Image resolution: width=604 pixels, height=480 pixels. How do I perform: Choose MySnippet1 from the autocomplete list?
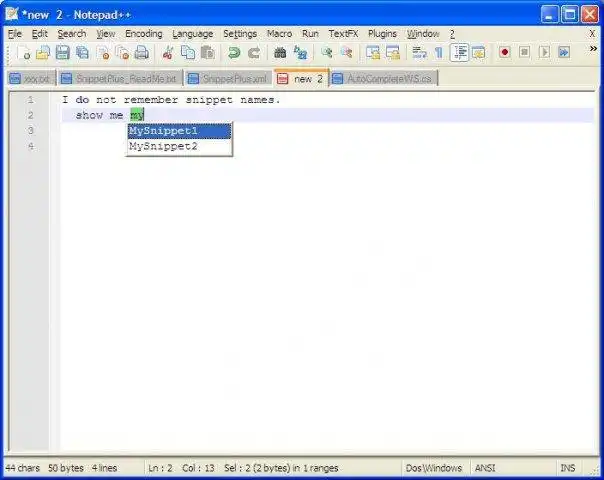(x=180, y=131)
